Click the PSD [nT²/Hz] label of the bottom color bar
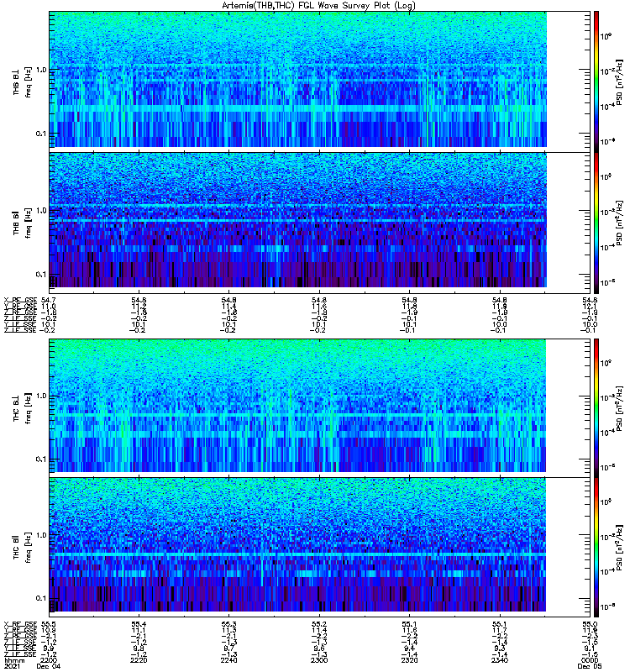This screenshot has width=630, height=672. tap(619, 548)
